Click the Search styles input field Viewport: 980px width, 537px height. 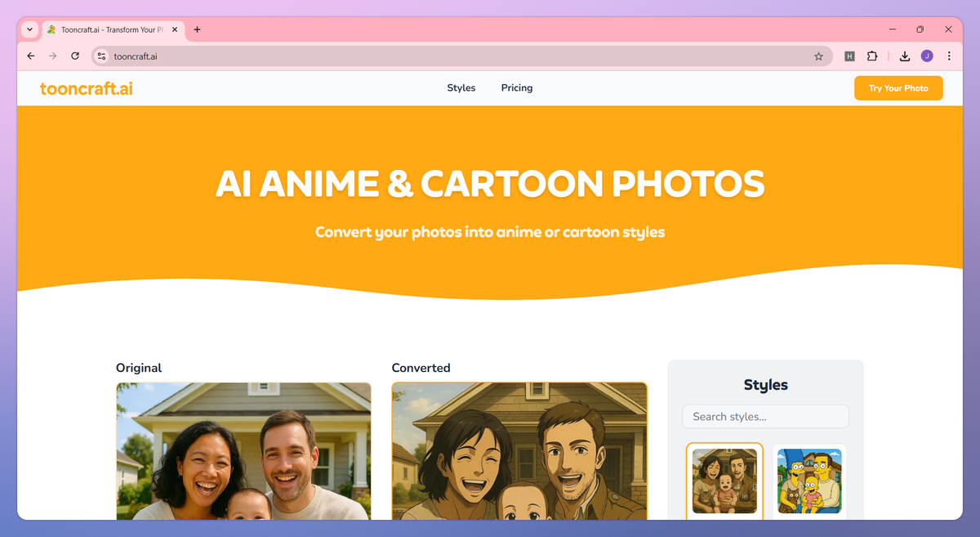tap(765, 416)
